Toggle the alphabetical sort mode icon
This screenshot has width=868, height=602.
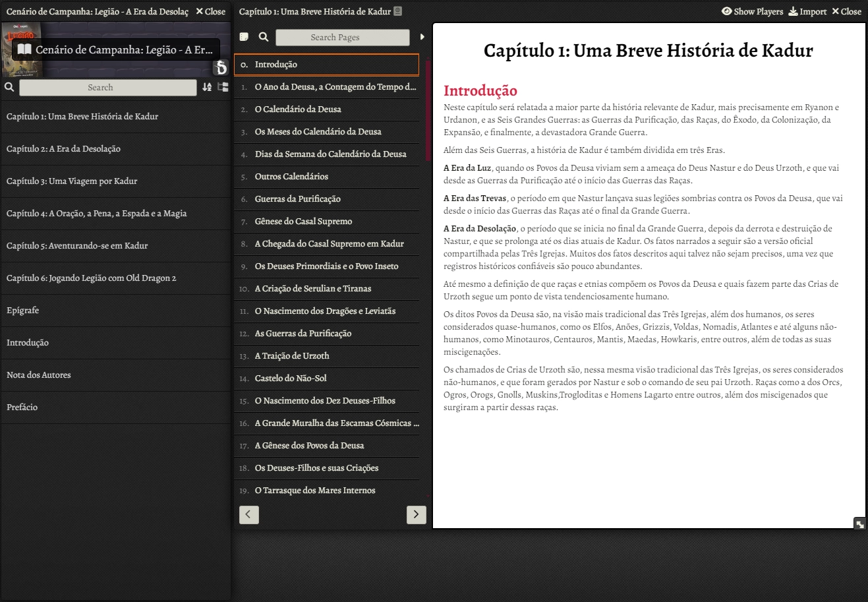(207, 87)
